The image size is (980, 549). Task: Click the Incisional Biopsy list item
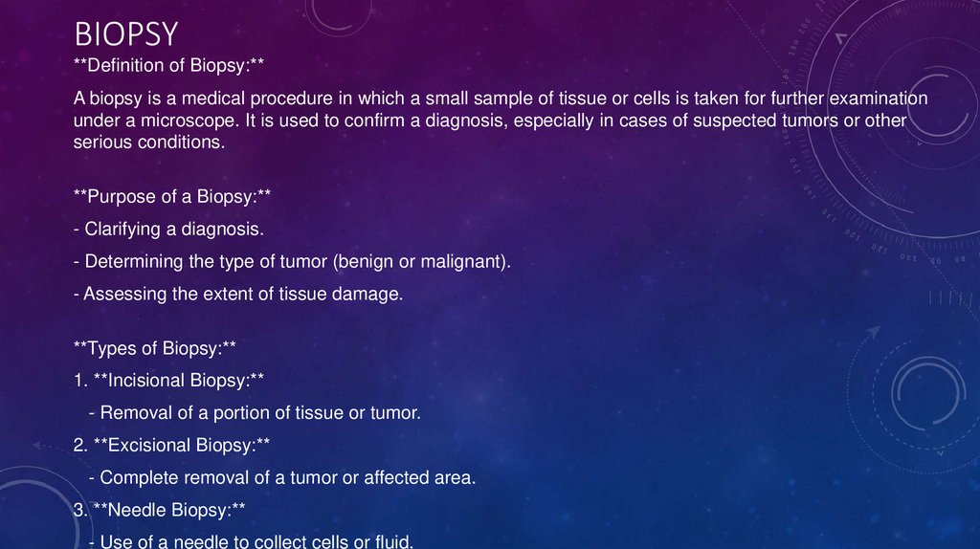[x=168, y=380]
